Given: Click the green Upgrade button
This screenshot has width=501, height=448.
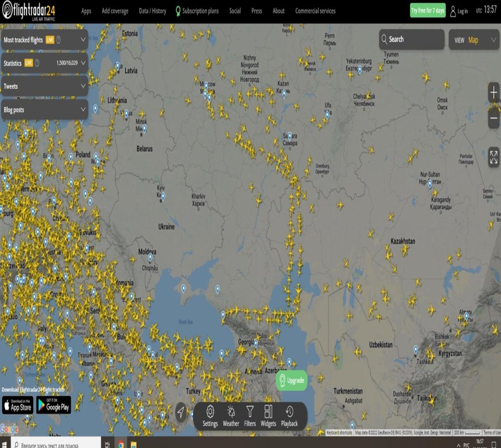Looking at the screenshot, I should (x=291, y=381).
